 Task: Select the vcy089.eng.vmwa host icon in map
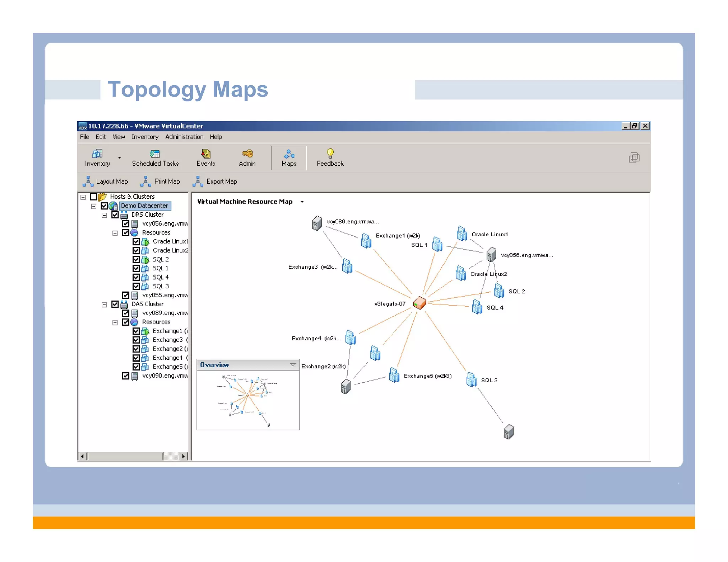[x=317, y=223]
